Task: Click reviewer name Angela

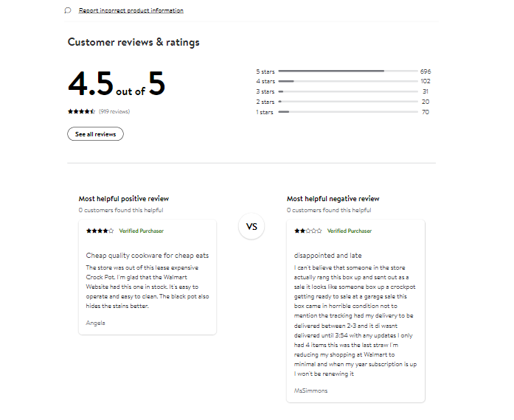Action: point(95,323)
